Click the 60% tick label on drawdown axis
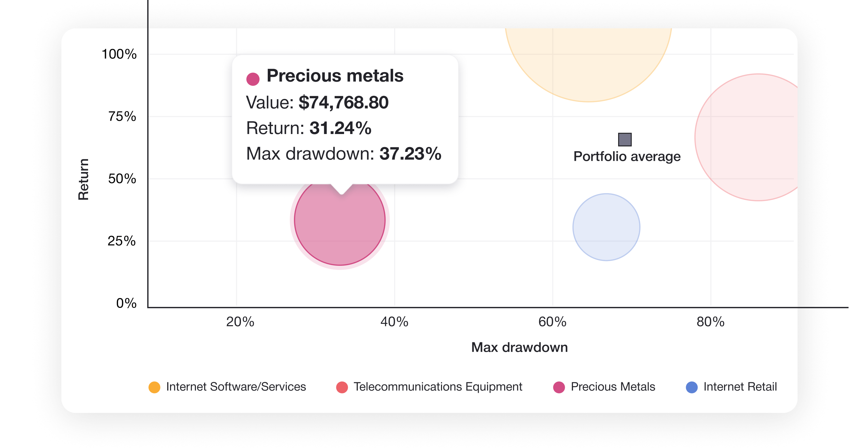Image resolution: width=868 pixels, height=448 pixels. [x=552, y=322]
